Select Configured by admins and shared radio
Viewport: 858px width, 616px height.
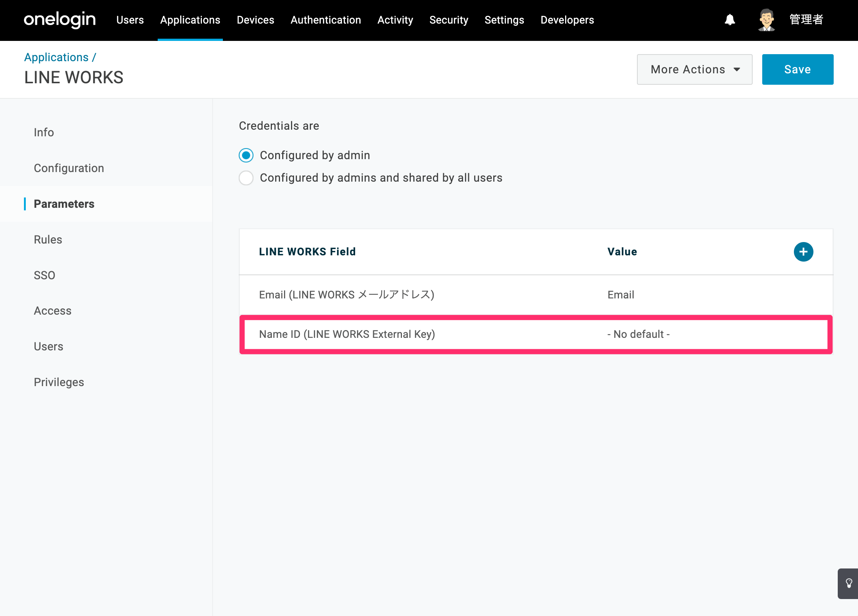tap(246, 178)
